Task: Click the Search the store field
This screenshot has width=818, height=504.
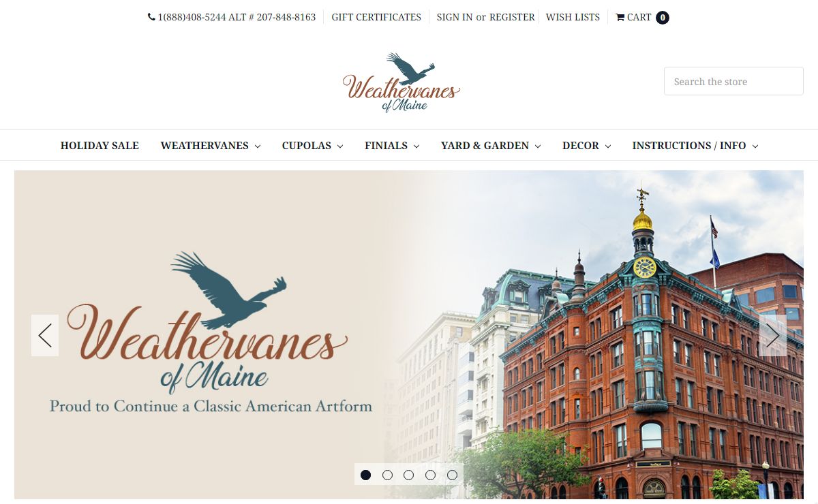Action: click(733, 81)
